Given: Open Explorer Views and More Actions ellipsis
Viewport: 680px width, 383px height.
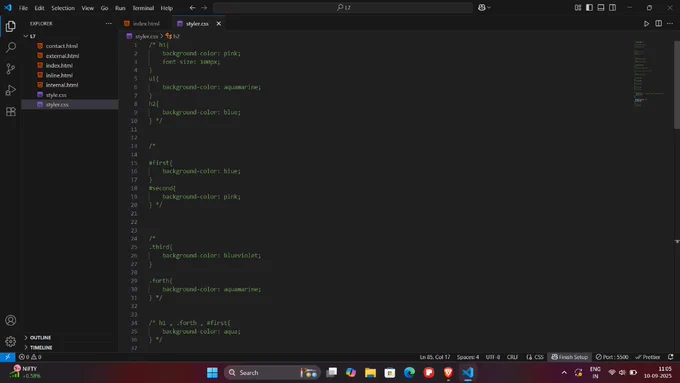Looking at the screenshot, I should coord(108,23).
